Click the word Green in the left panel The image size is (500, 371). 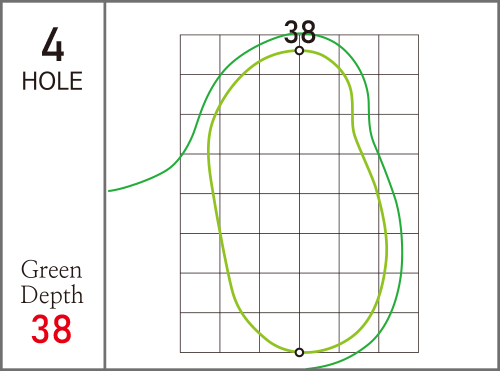[51, 269]
